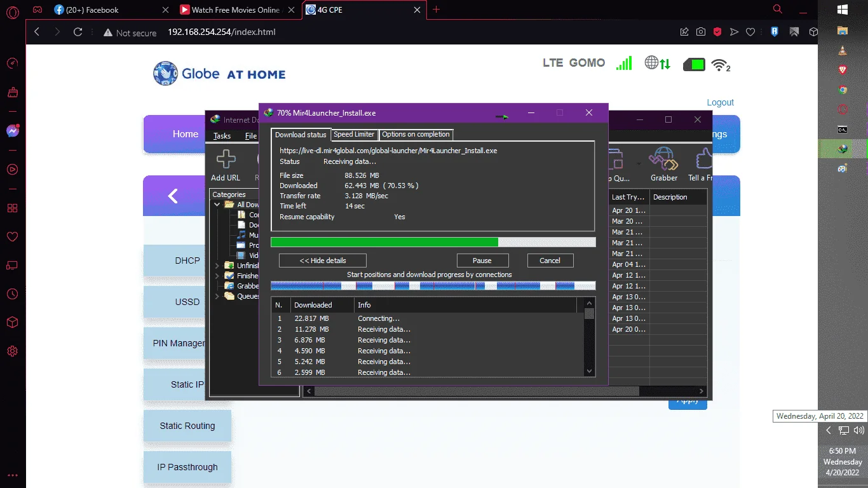Open Bookmarks heart icon in Opera sidebar
868x488 pixels.
coord(12,236)
